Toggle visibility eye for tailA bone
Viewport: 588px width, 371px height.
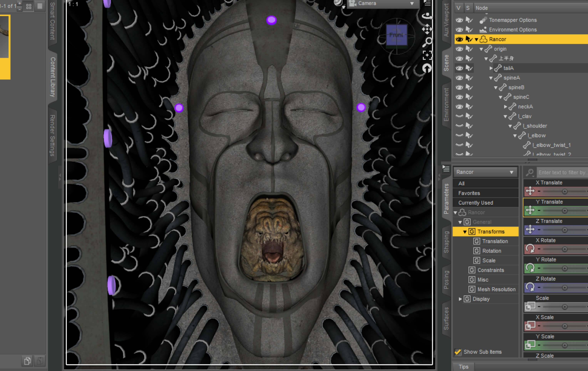click(x=459, y=68)
